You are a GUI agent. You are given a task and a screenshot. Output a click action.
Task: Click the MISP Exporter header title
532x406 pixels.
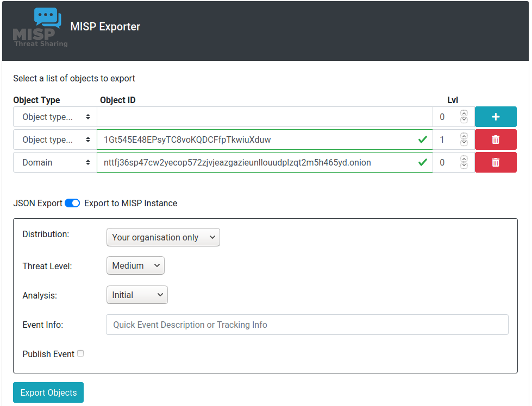pyautogui.click(x=105, y=27)
